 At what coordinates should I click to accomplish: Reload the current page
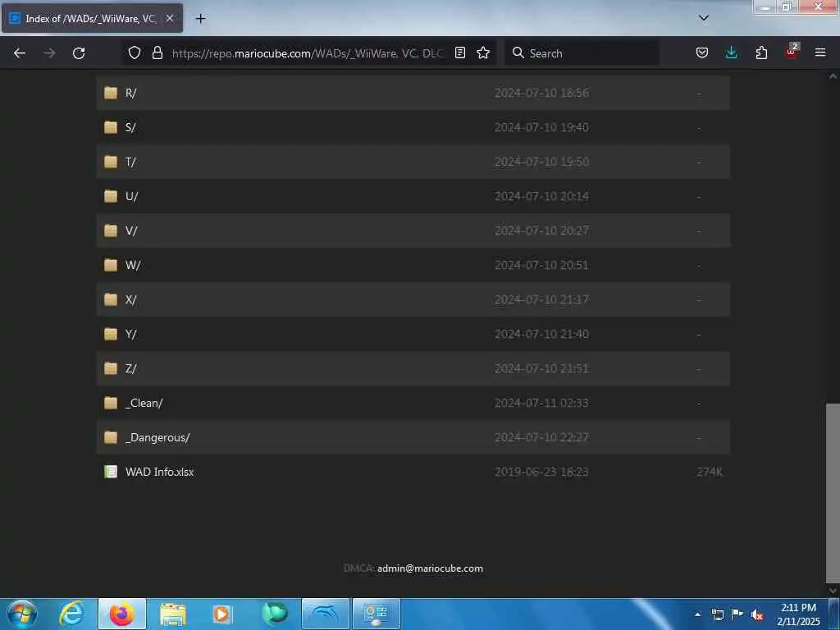tap(79, 53)
